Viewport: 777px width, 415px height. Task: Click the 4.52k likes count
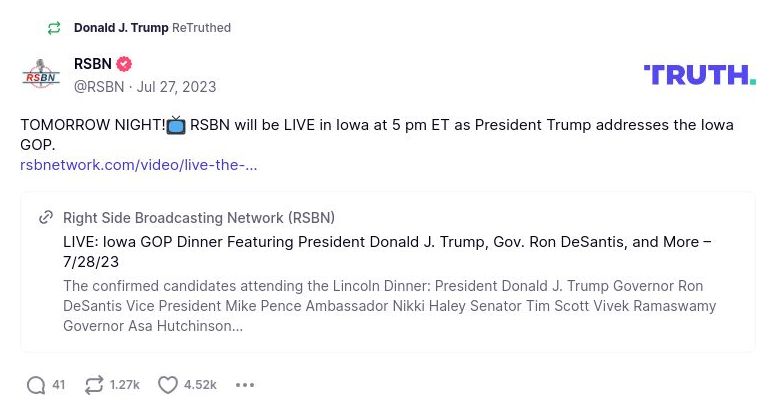(200, 385)
